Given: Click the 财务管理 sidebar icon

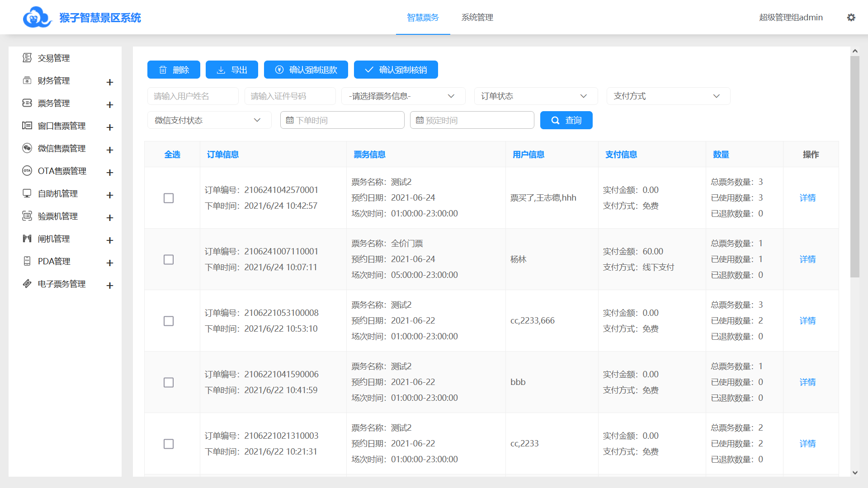Looking at the screenshot, I should tap(27, 80).
